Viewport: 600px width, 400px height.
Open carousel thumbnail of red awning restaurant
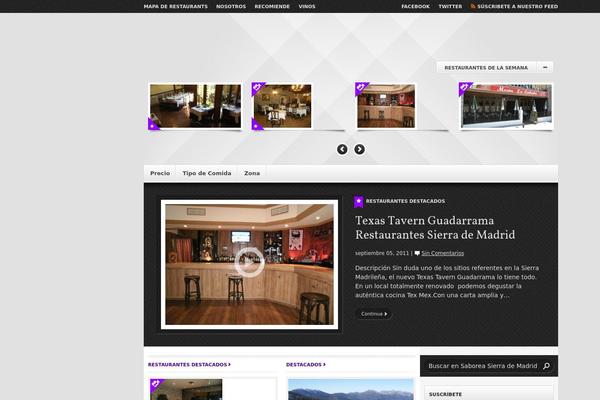tap(507, 106)
